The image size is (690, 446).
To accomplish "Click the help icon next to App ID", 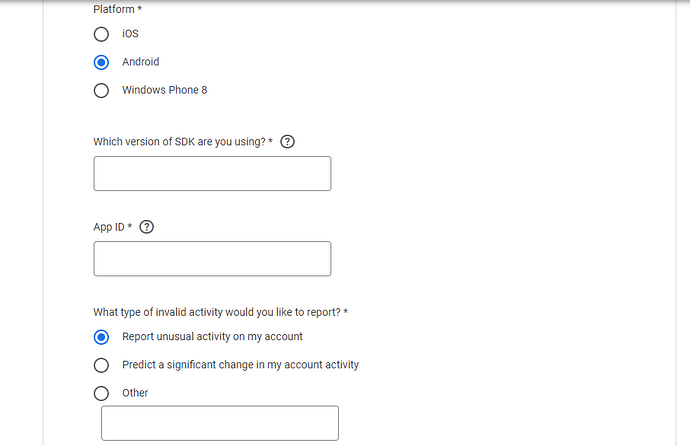I will pos(147,227).
